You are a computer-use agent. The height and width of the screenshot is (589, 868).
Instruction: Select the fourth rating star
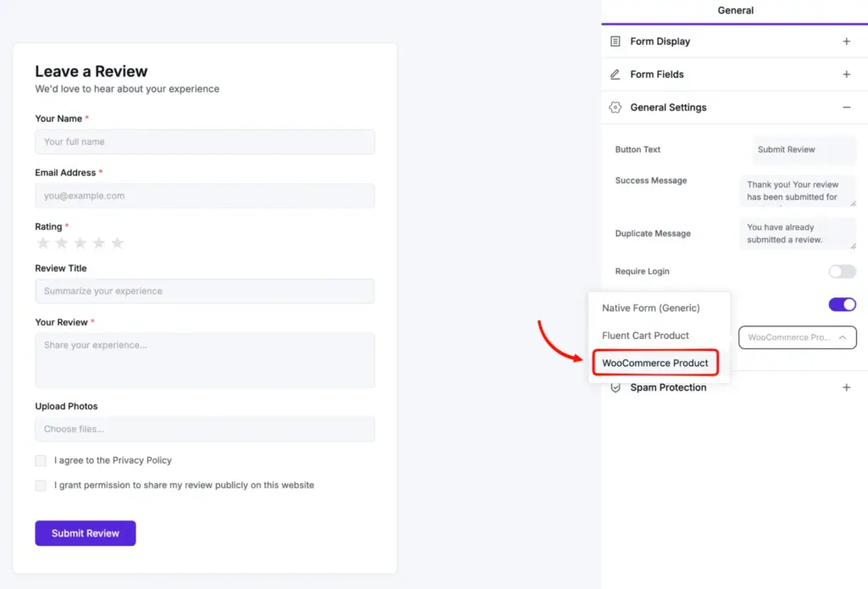pos(99,243)
